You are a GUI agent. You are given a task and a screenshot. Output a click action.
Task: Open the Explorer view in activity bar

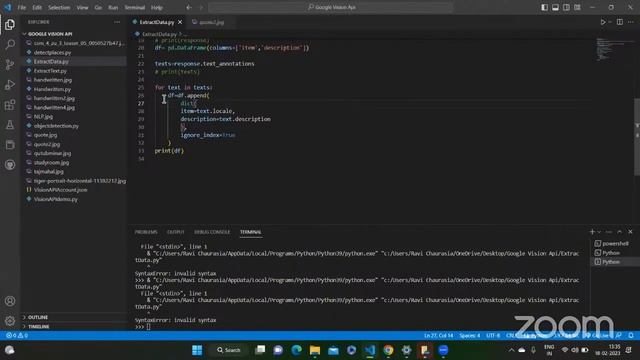click(x=10, y=24)
